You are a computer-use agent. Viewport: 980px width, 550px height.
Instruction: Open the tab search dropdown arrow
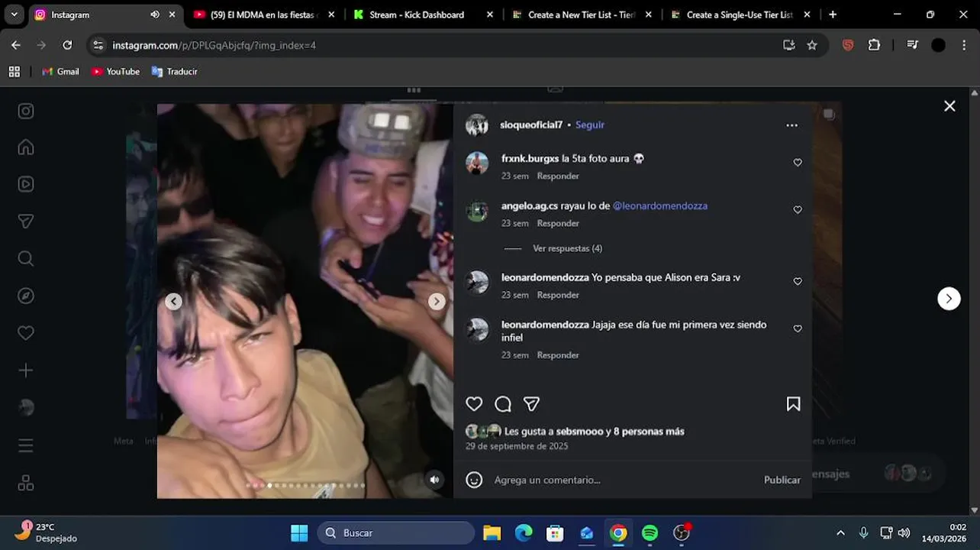coord(14,15)
